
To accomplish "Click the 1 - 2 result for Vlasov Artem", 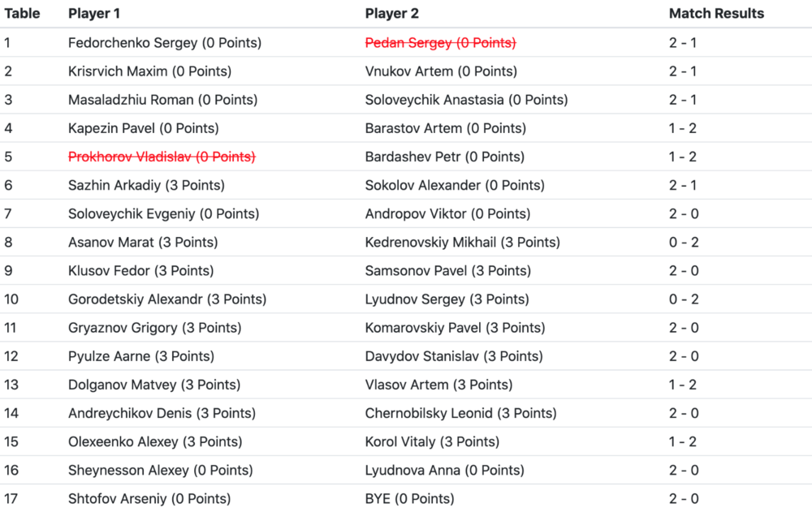I will pyautogui.click(x=683, y=385).
